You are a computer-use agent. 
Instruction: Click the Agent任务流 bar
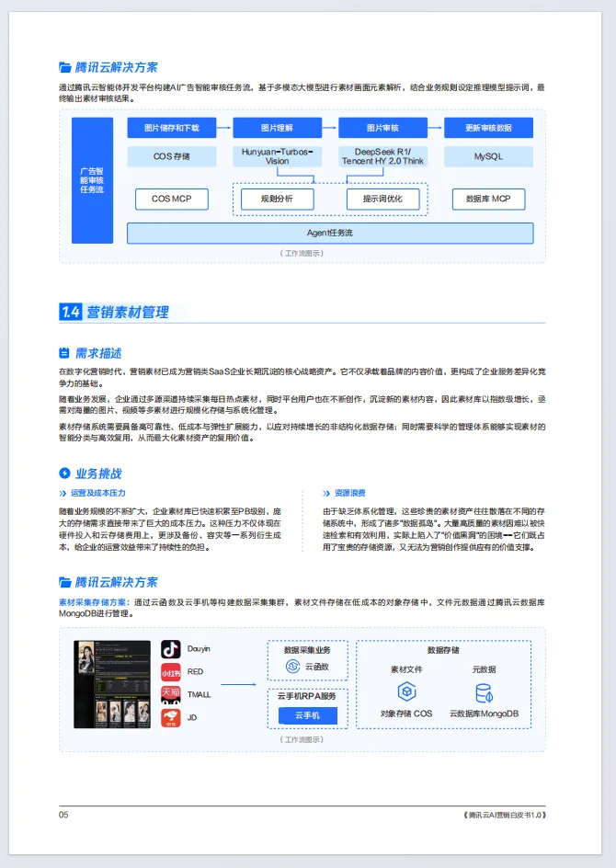[x=330, y=233]
